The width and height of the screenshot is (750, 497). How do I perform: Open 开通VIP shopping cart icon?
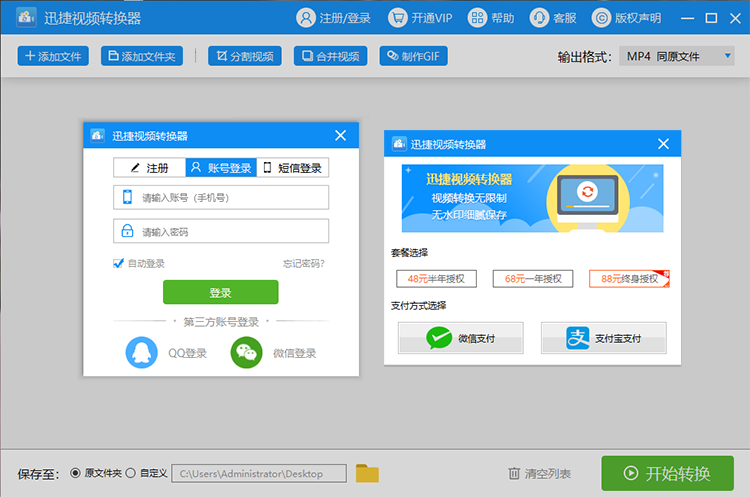pyautogui.click(x=397, y=18)
